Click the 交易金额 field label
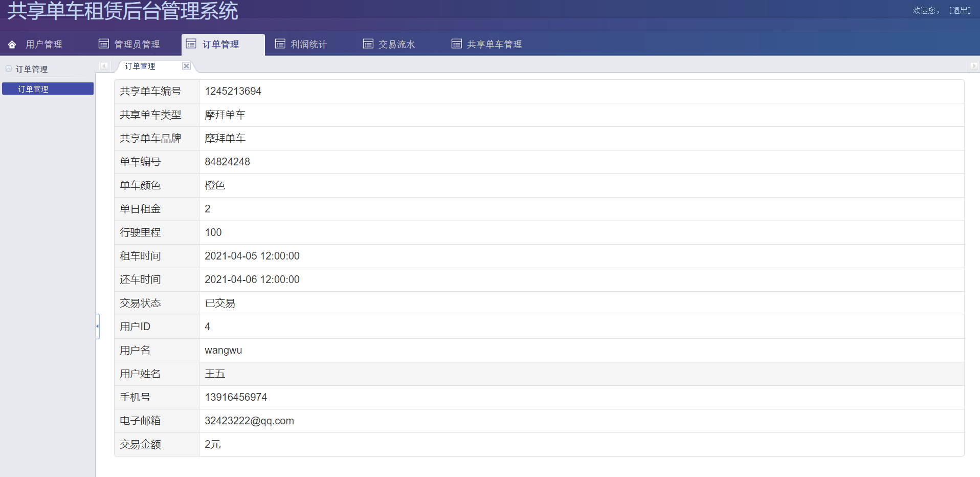980x477 pixels. click(140, 444)
